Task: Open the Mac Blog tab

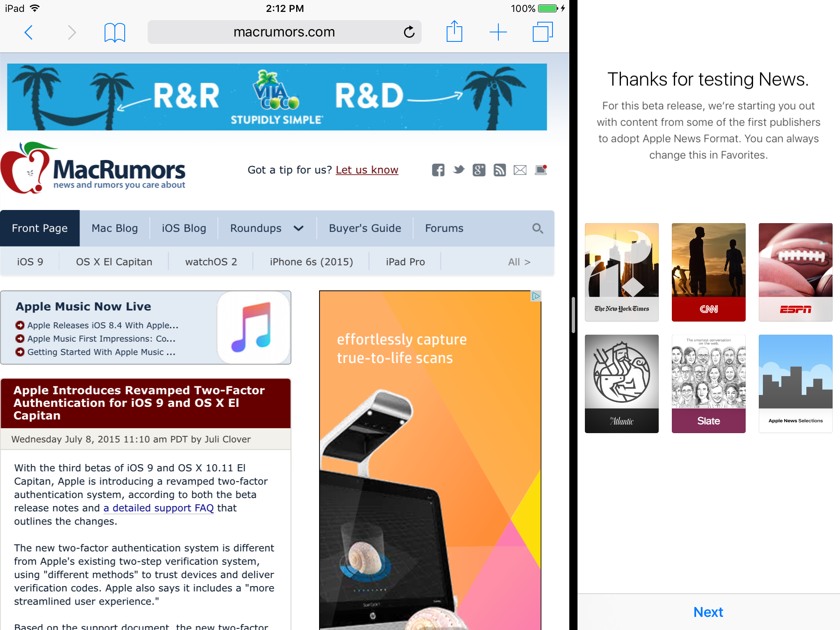Action: click(115, 228)
